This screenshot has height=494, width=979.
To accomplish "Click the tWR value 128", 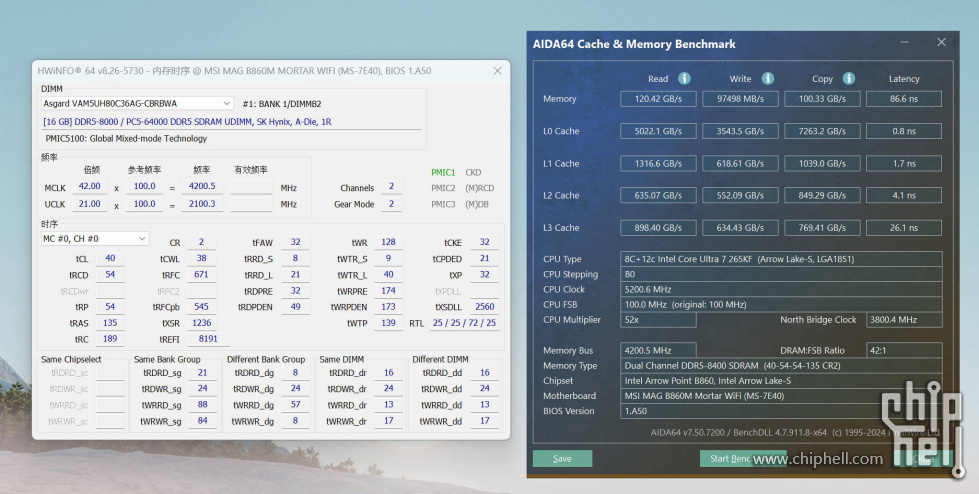I will pyautogui.click(x=388, y=242).
